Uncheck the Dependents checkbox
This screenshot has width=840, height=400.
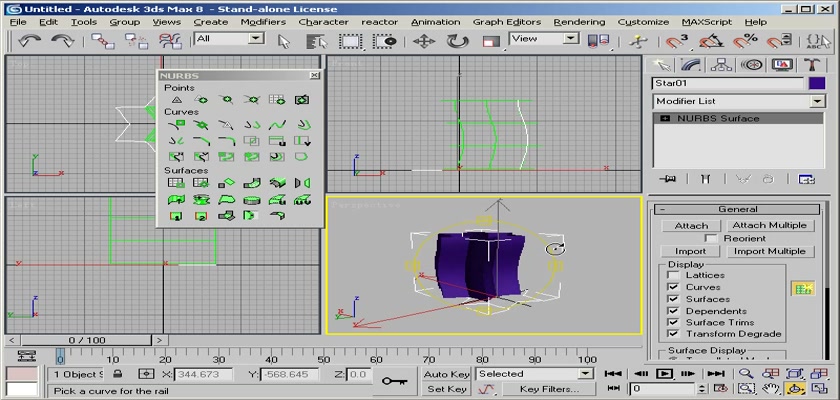click(673, 311)
